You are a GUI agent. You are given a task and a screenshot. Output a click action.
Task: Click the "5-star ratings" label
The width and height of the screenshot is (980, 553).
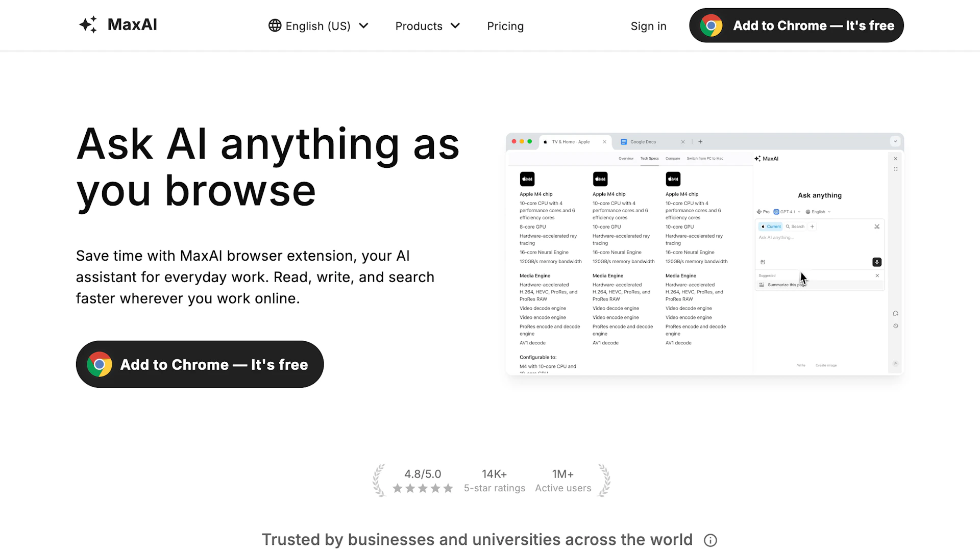[495, 488]
